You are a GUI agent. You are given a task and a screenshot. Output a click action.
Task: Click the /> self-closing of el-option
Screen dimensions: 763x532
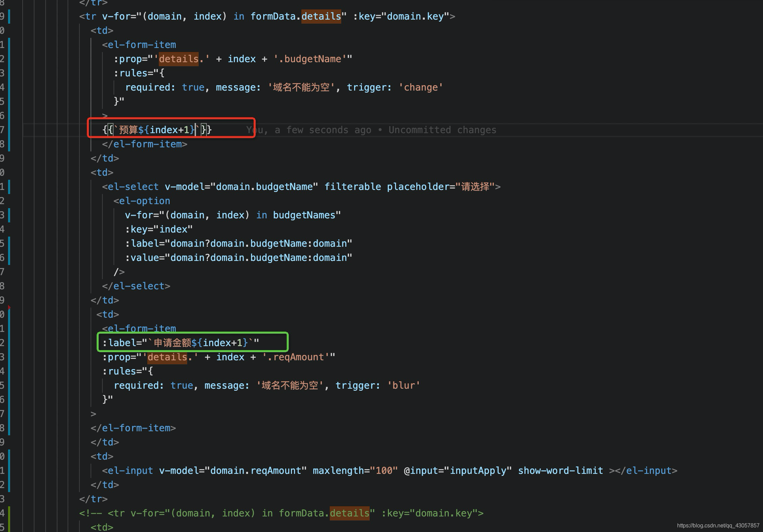tap(119, 272)
